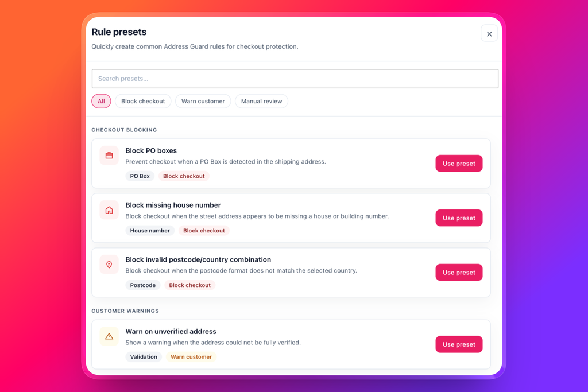This screenshot has height=392, width=588.
Task: Filter presets by Block checkout
Action: point(143,101)
